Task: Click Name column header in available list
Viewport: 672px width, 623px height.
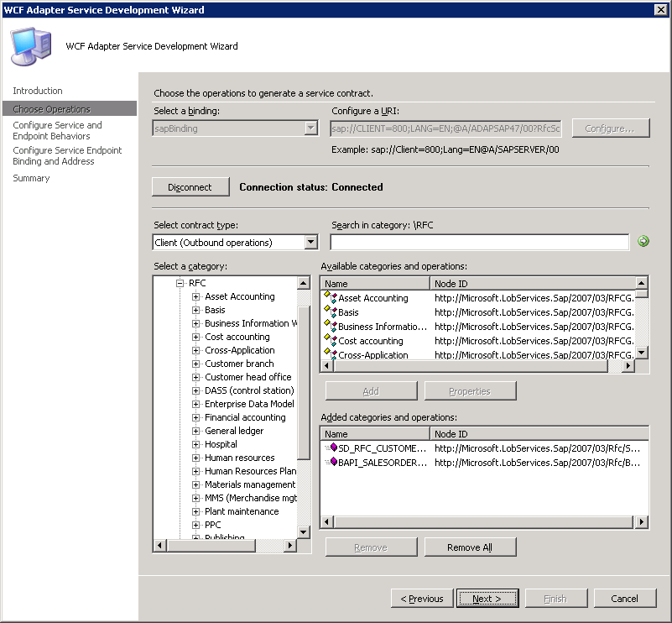Action: tap(375, 284)
